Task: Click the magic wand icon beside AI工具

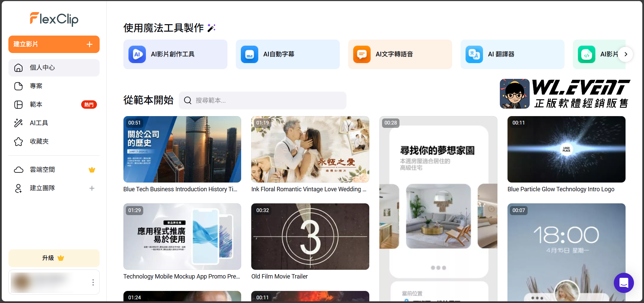Action: point(18,123)
